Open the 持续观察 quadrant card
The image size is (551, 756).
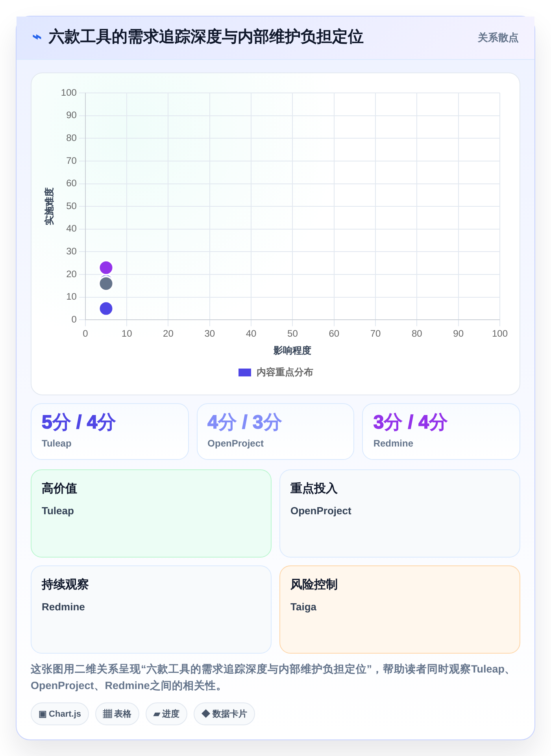click(151, 610)
